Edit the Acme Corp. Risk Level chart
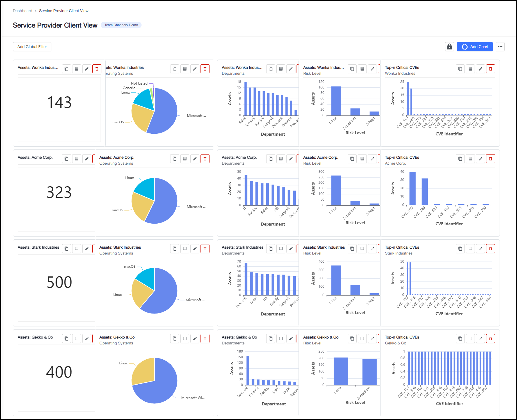517x420 pixels. click(x=372, y=159)
